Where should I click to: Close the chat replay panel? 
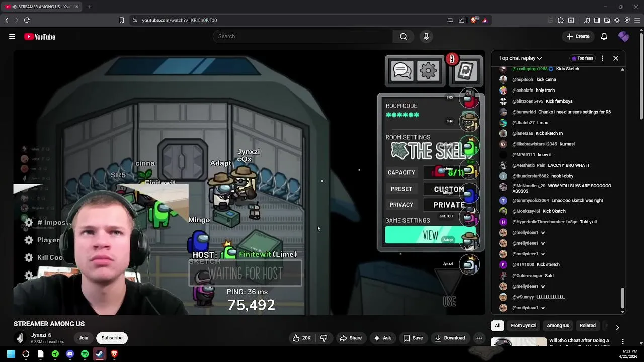point(616,58)
